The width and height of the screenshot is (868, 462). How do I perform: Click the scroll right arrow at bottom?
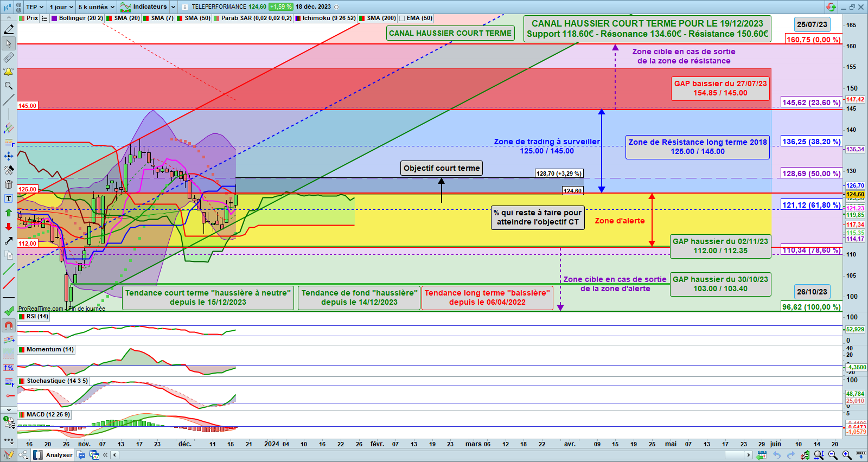point(749,455)
